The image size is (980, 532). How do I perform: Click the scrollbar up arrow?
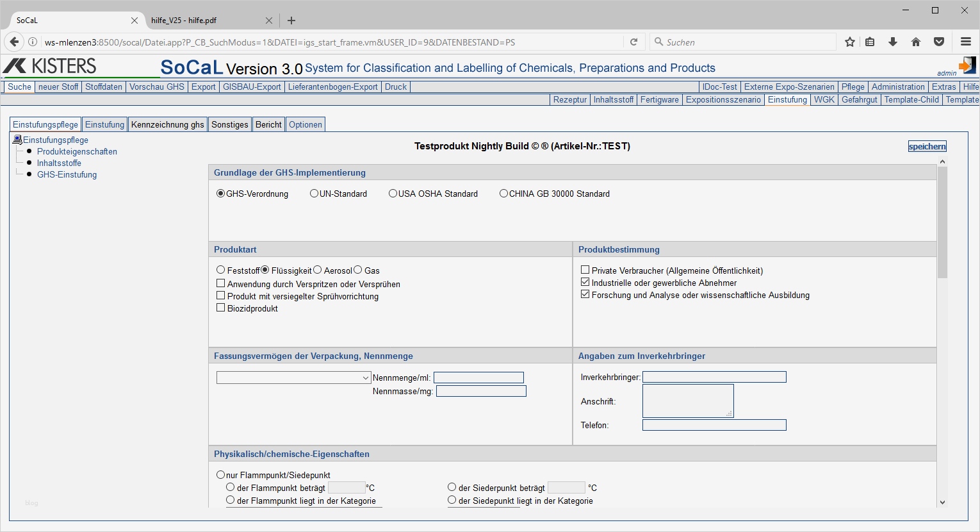[x=942, y=161]
